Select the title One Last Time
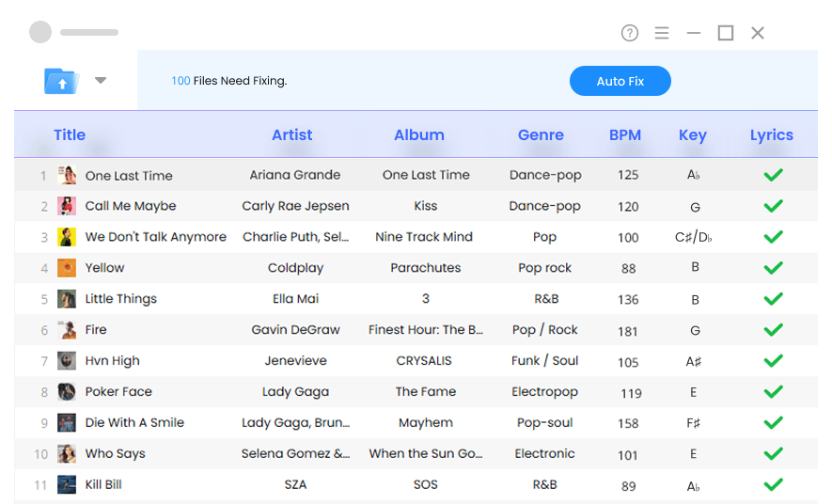The width and height of the screenshot is (832, 504). [x=129, y=176]
